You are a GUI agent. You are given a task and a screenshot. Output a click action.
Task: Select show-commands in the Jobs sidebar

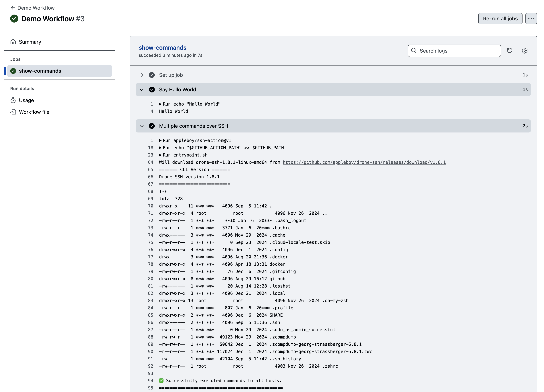[40, 71]
